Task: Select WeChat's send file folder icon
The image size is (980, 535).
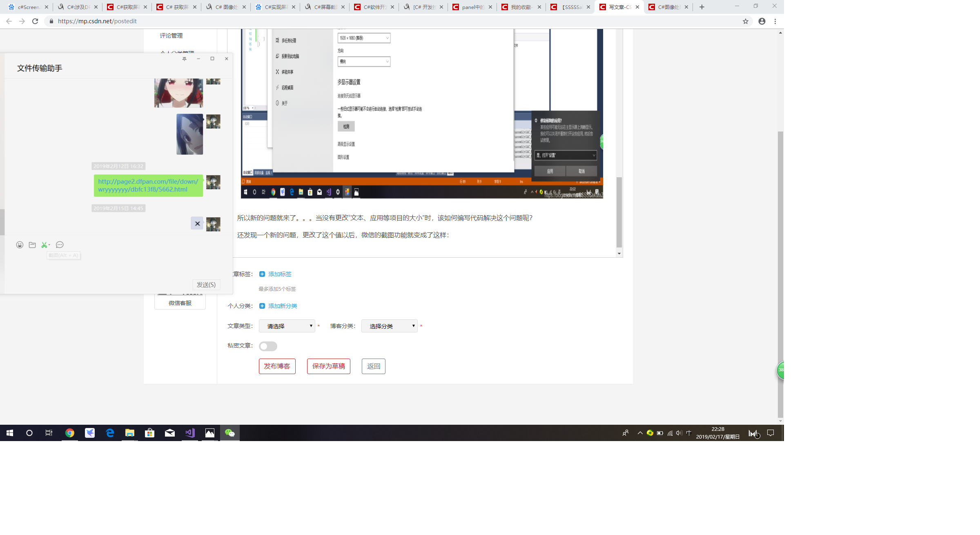Action: [32, 245]
